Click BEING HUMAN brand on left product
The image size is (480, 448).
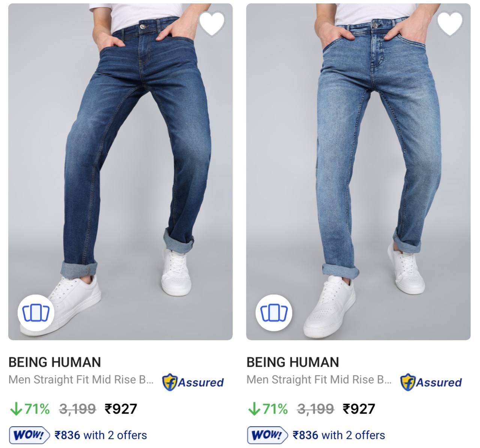pyautogui.click(x=55, y=362)
